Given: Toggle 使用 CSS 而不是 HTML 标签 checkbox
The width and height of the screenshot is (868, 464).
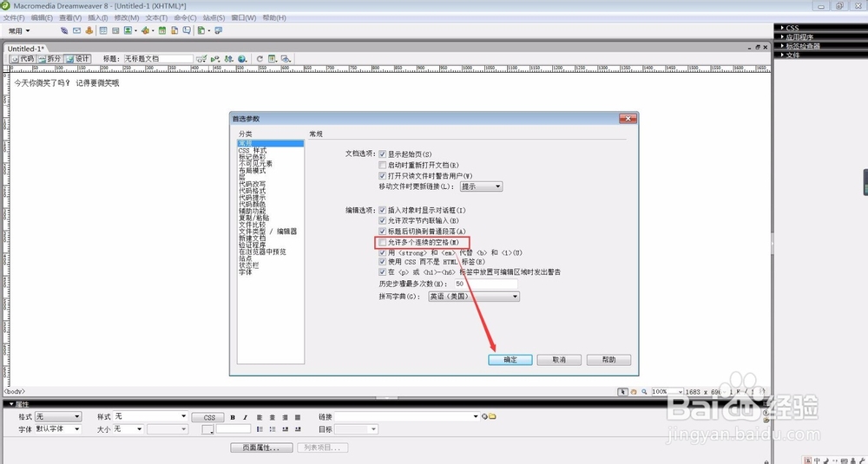Looking at the screenshot, I should [383, 262].
